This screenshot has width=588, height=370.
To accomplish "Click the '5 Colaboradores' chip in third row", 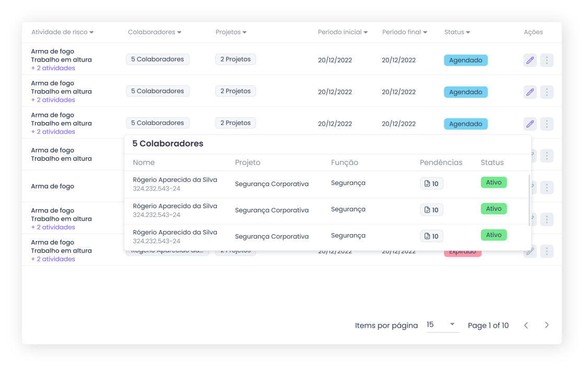I will (x=157, y=123).
